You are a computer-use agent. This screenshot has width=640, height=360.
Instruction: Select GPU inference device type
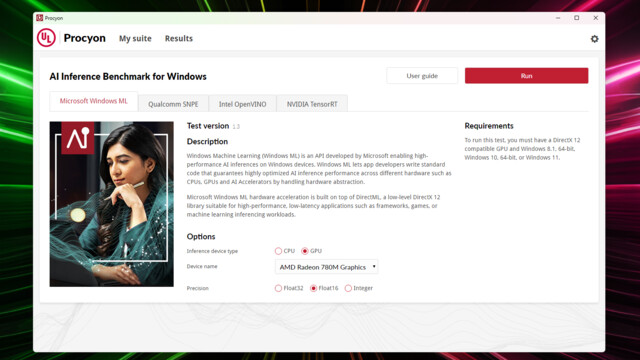click(x=305, y=251)
